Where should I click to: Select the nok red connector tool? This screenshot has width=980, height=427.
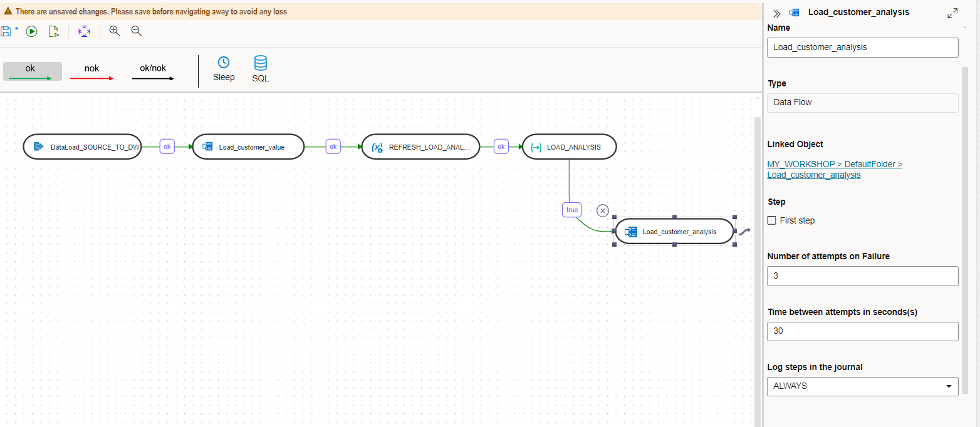(x=91, y=71)
